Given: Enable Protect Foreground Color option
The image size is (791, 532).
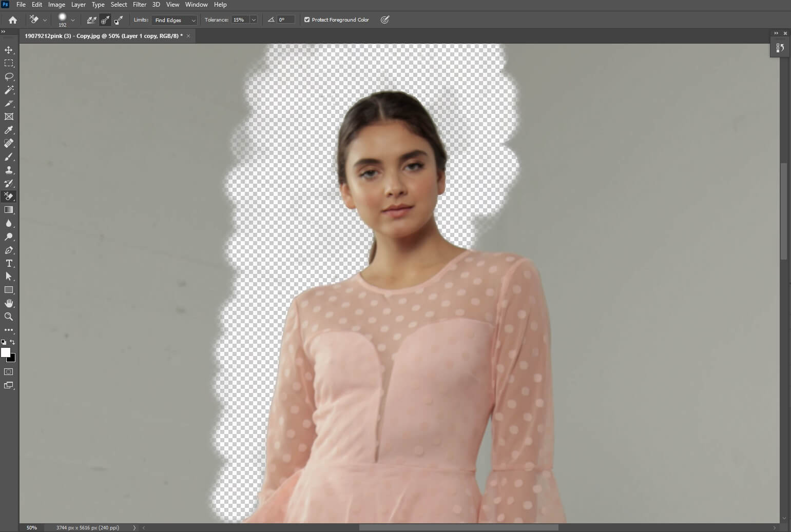Looking at the screenshot, I should (307, 19).
